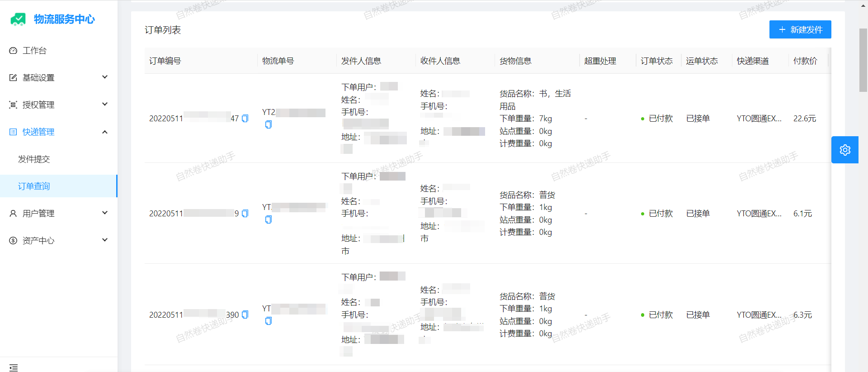Select the 订单查询 menu item
This screenshot has width=868, height=372.
click(x=34, y=186)
